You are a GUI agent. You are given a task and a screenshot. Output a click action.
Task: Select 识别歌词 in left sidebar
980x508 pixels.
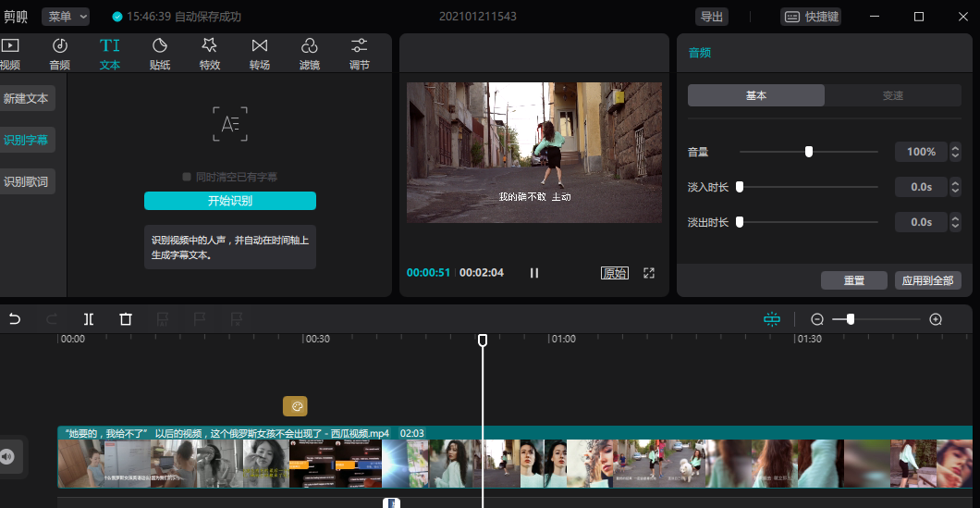[x=26, y=182]
